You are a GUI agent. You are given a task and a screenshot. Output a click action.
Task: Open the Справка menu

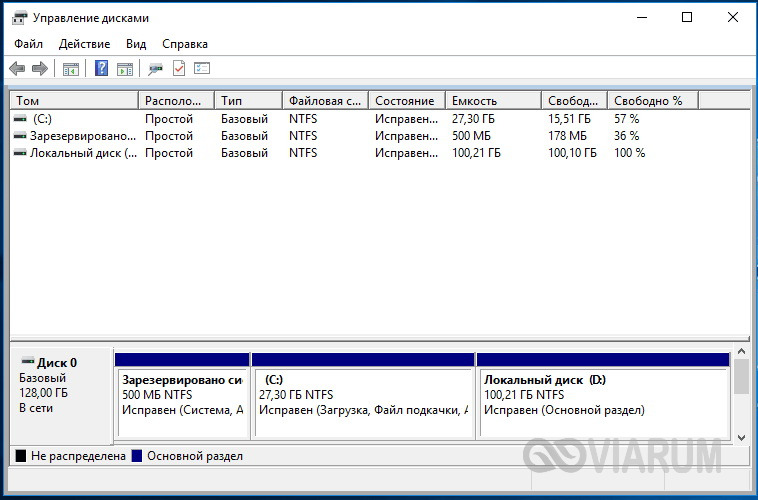[184, 44]
